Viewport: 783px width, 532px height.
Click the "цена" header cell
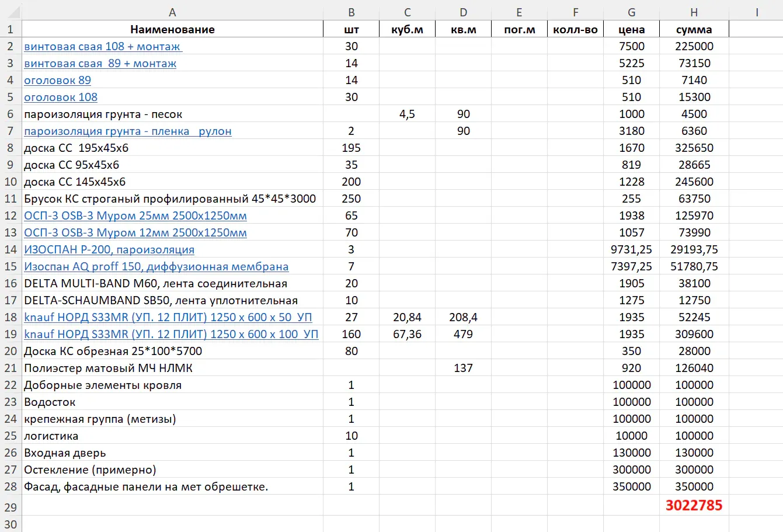(632, 30)
